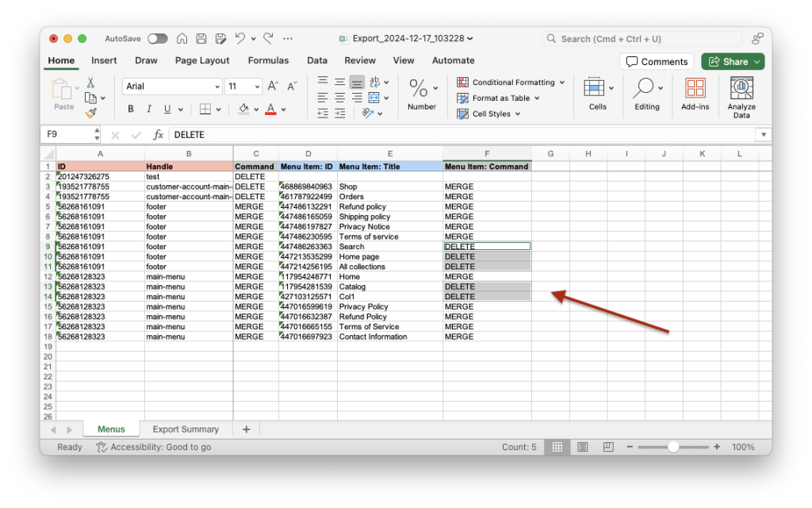Click the Save icon in the Quick Access toolbar
Screen dimensions: 812x508
tap(201, 38)
